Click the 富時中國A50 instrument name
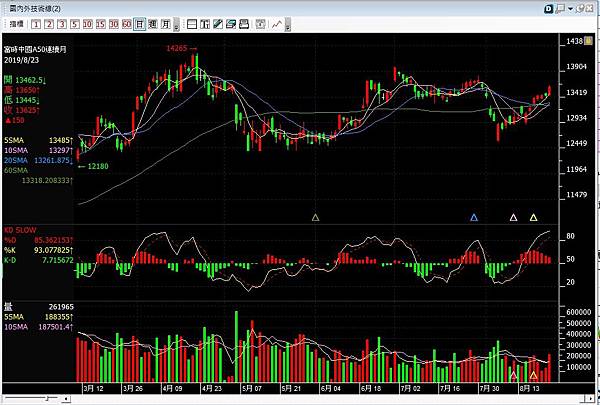600x405 pixels. click(35, 49)
